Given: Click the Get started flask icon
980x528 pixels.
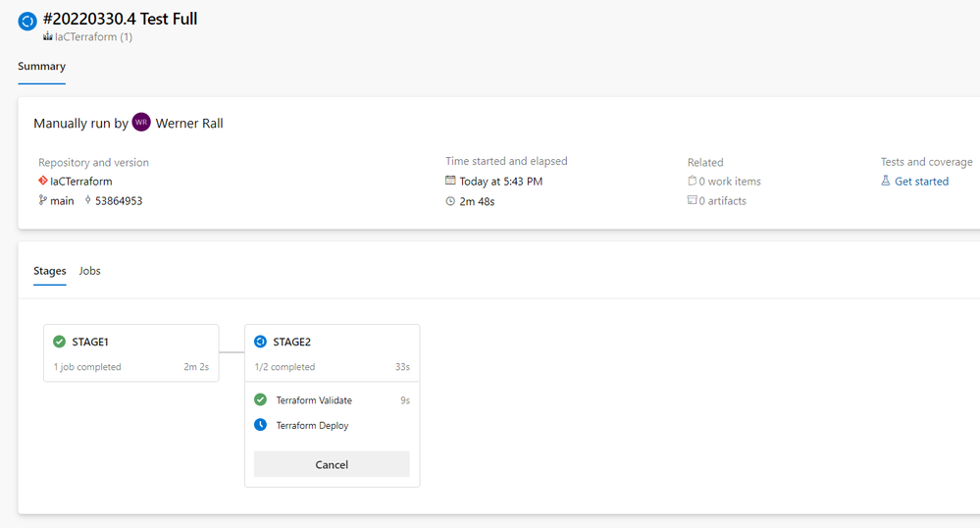Looking at the screenshot, I should pos(886,182).
